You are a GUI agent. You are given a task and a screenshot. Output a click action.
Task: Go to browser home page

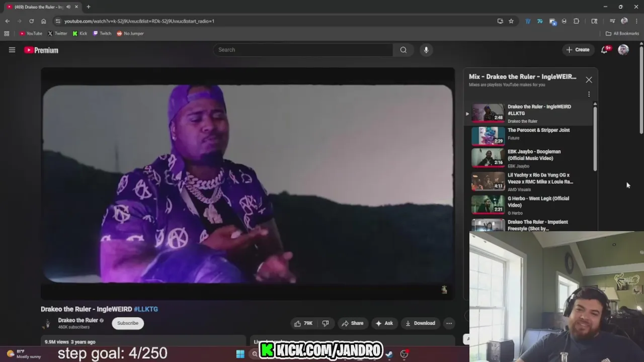coord(44,21)
